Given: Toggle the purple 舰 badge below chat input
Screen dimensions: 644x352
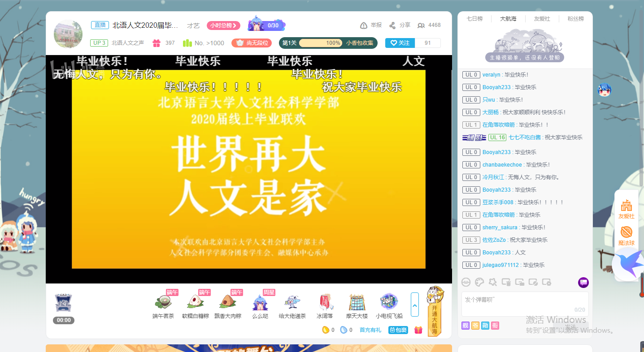Looking at the screenshot, I should pyautogui.click(x=466, y=326).
